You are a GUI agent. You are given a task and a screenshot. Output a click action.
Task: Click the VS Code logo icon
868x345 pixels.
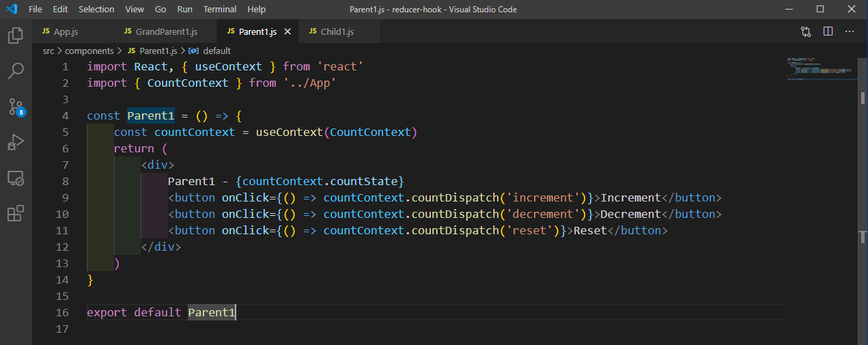click(11, 9)
